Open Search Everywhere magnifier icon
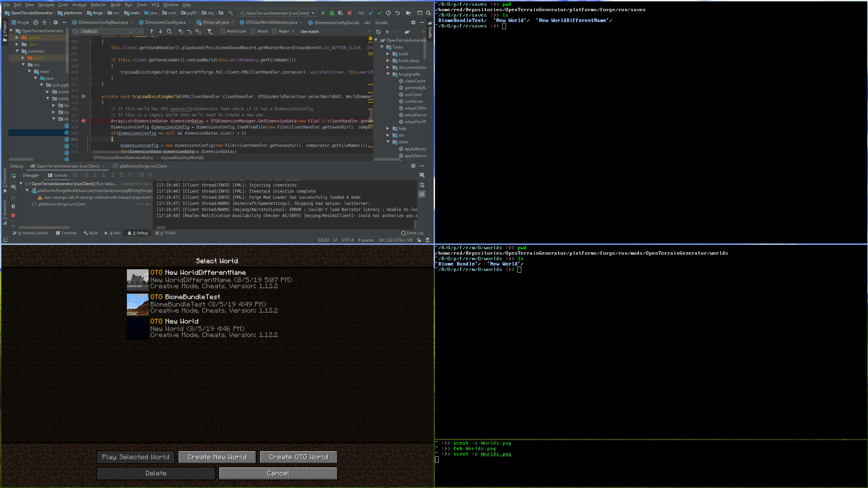 pyautogui.click(x=429, y=13)
